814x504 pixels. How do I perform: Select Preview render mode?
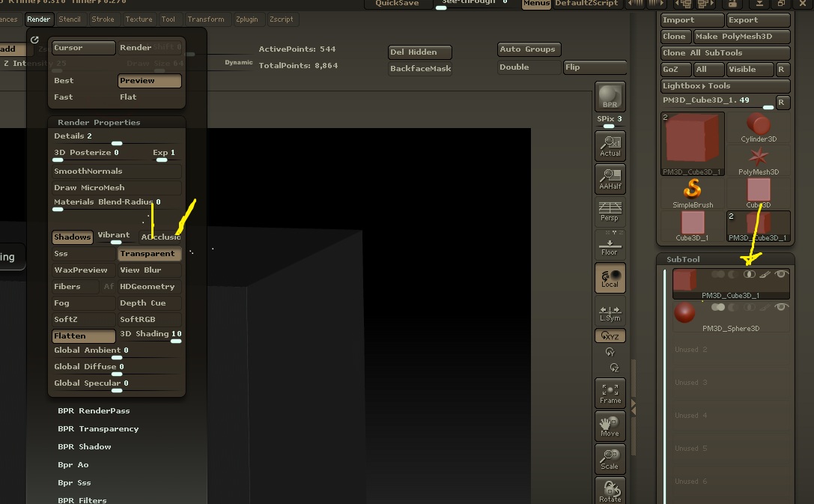click(150, 81)
